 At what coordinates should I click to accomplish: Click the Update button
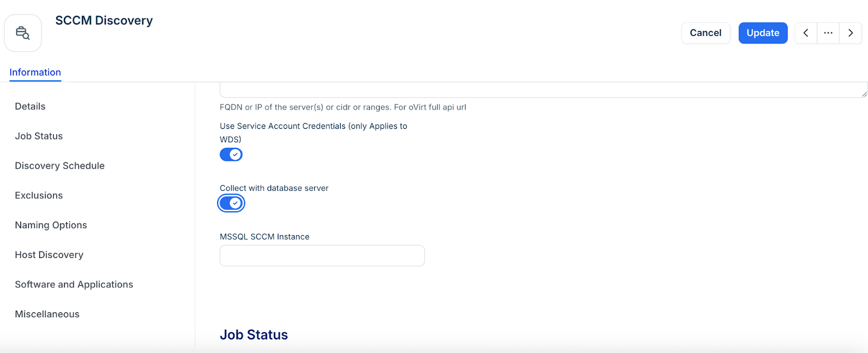(763, 33)
